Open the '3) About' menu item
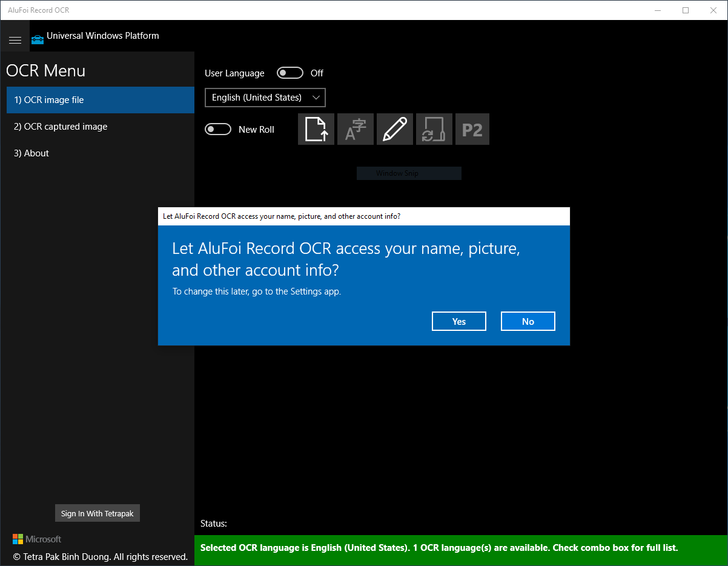728x566 pixels. (101, 153)
